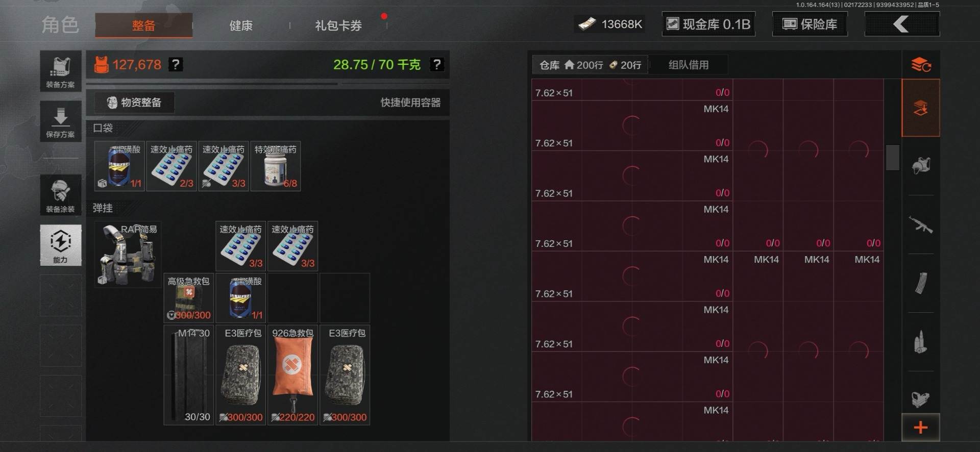The height and width of the screenshot is (452, 980).
Task: Click the warehouse vertical scrollbar handle
Action: 892,158
